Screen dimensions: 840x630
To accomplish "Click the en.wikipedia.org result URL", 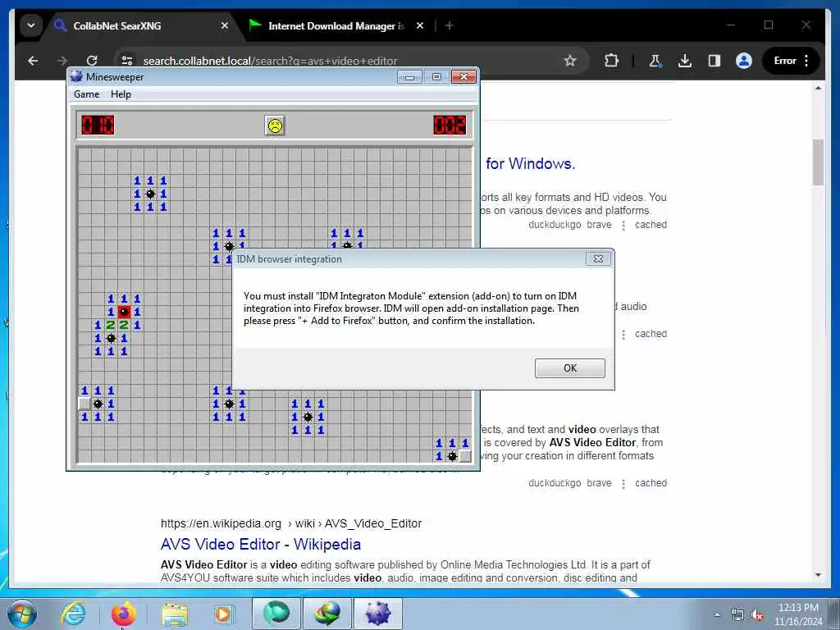I will pos(291,523).
